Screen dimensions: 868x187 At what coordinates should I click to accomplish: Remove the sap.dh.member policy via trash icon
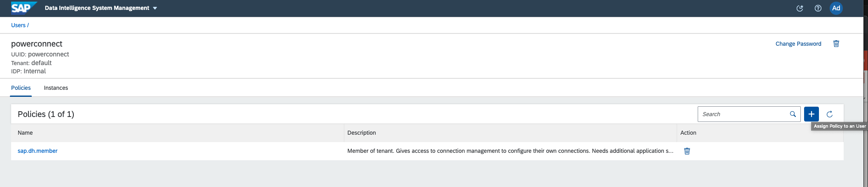(687, 151)
